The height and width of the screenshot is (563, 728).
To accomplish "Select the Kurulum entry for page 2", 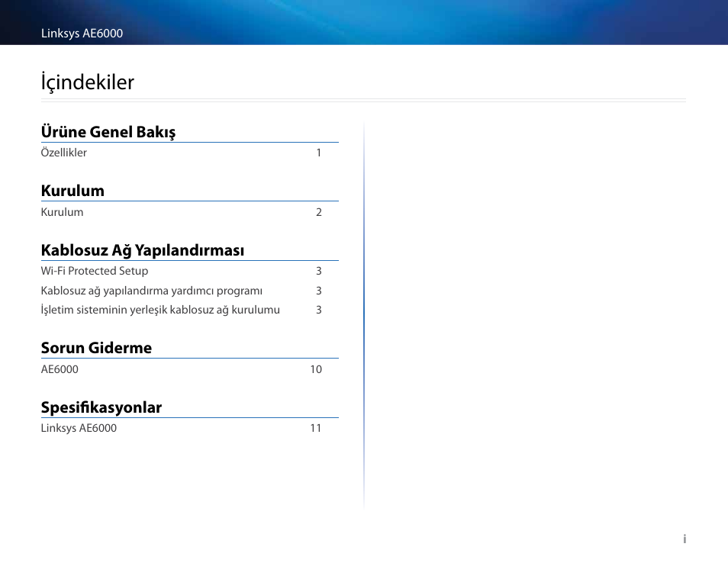I will click(x=63, y=212).
